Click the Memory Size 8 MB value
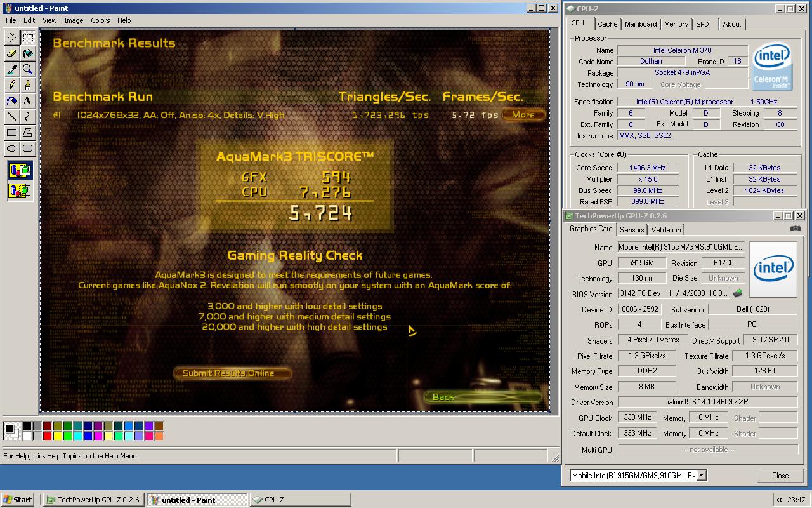This screenshot has width=812, height=508. point(646,387)
